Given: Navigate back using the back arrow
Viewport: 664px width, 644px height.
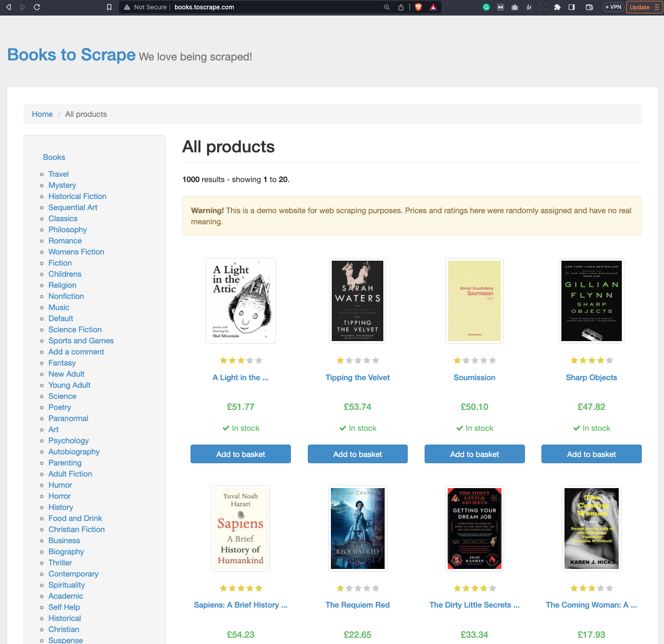Looking at the screenshot, I should (8, 7).
